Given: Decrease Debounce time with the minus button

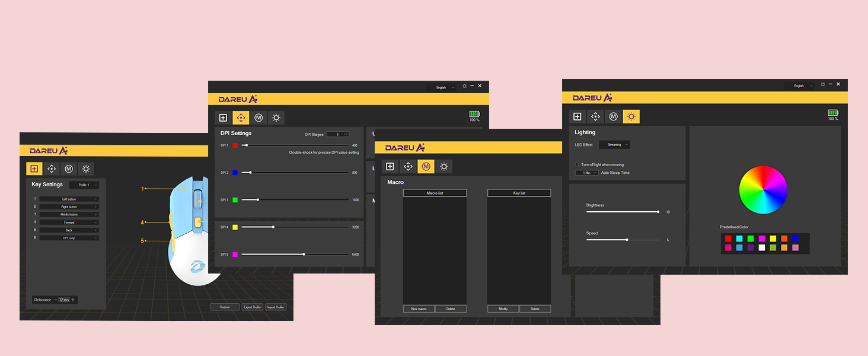Looking at the screenshot, I should click(55, 300).
